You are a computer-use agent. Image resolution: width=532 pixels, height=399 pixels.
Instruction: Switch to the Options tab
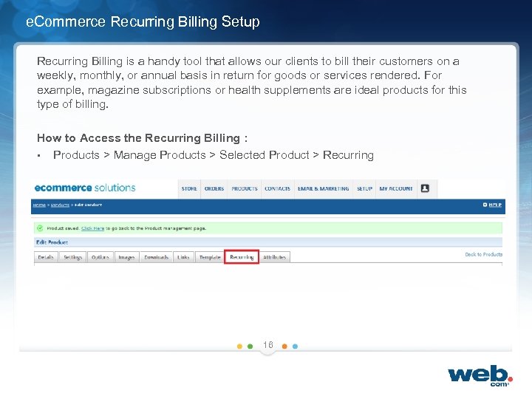(x=100, y=257)
